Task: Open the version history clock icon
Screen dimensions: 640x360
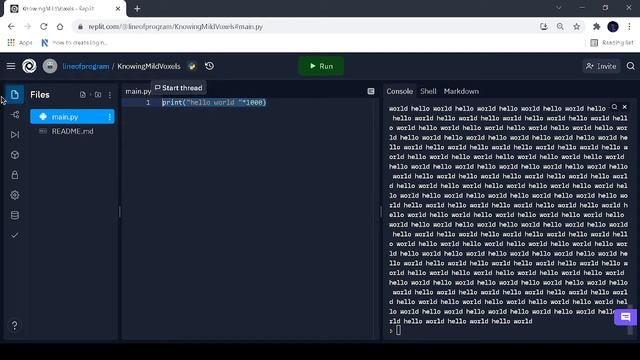Action: (x=209, y=66)
